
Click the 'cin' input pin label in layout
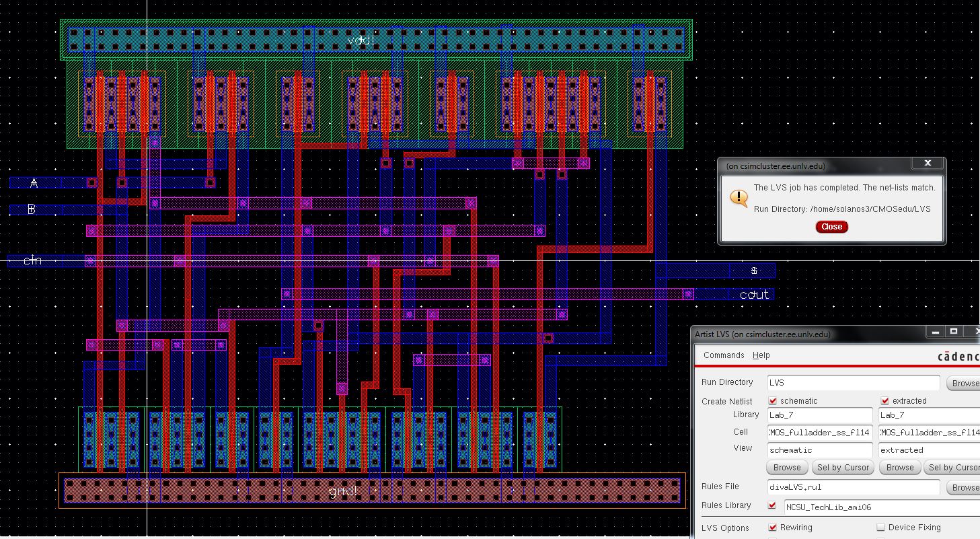(32, 260)
